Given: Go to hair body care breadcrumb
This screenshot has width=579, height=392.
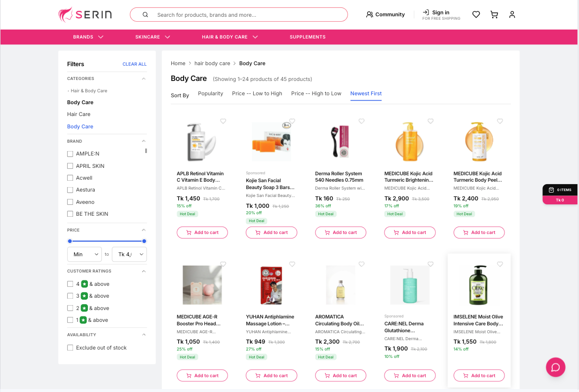Looking at the screenshot, I should (x=212, y=64).
